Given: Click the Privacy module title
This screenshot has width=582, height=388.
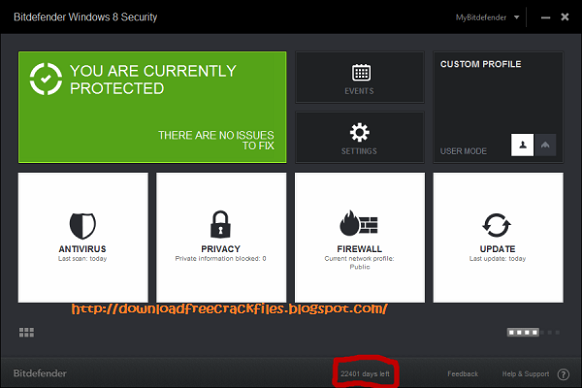Looking at the screenshot, I should pos(221,249).
